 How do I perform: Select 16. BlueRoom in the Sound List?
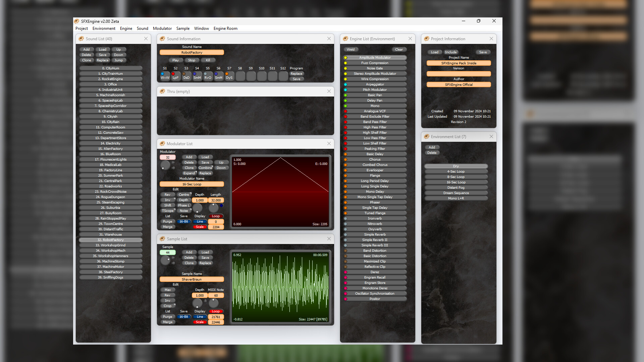tap(111, 154)
